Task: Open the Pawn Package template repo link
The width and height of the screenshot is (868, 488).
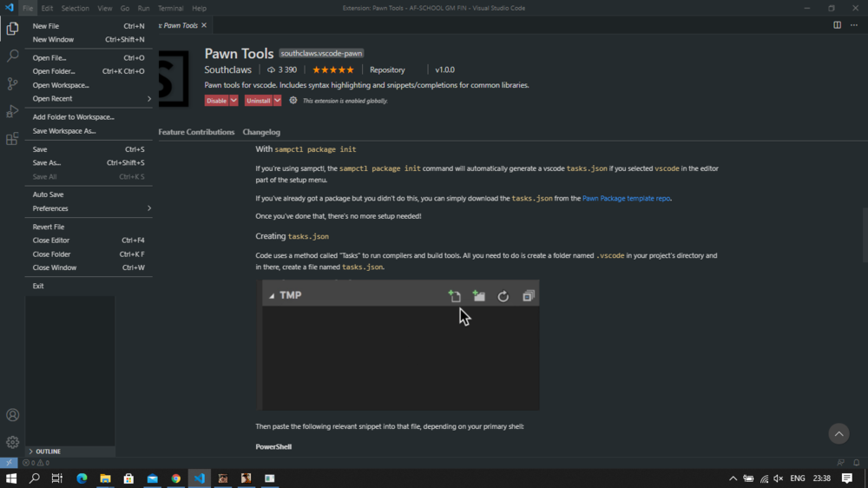Action: pos(626,198)
